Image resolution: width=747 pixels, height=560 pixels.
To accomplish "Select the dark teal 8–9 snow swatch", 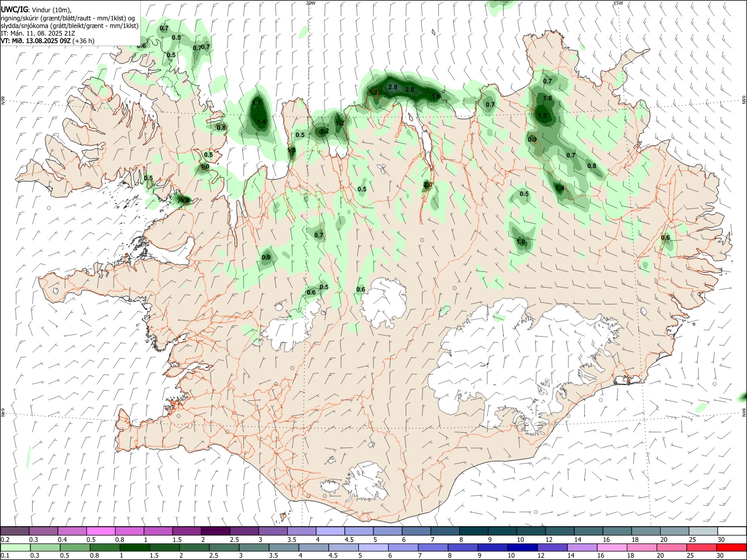I will 474,531.
